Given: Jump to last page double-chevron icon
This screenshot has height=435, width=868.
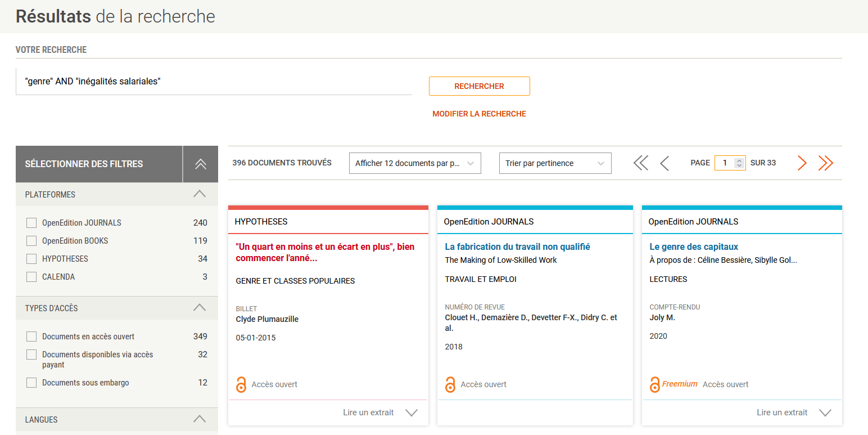Looking at the screenshot, I should [825, 163].
